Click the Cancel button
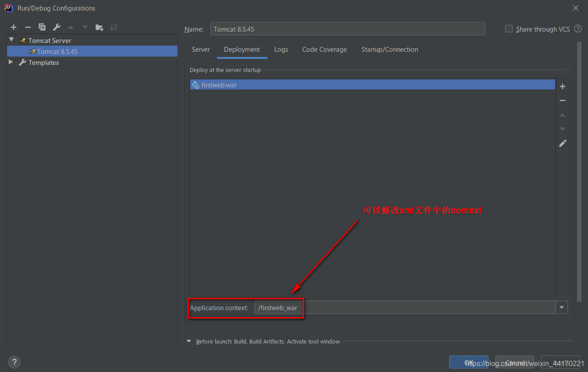Viewport: 588px width, 372px height. 515,362
